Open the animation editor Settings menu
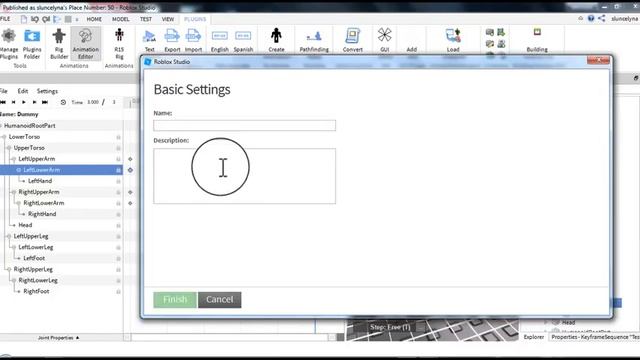640x360 pixels. [x=47, y=91]
